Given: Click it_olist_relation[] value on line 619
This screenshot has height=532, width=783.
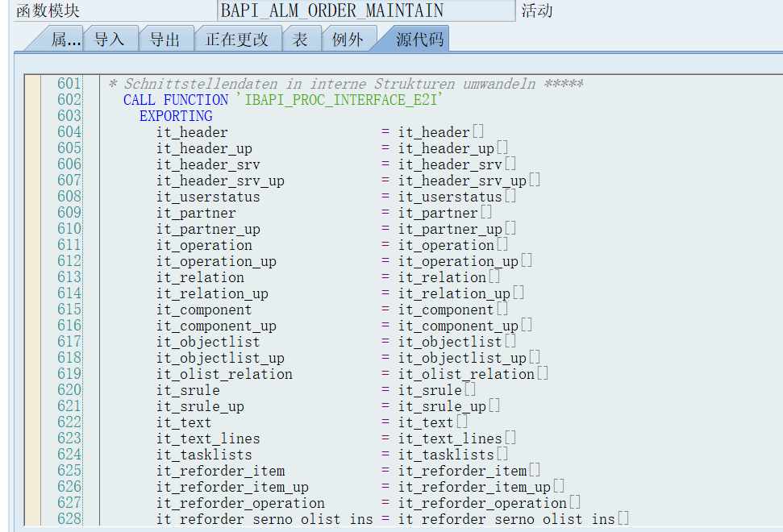Looking at the screenshot, I should pos(473,374).
